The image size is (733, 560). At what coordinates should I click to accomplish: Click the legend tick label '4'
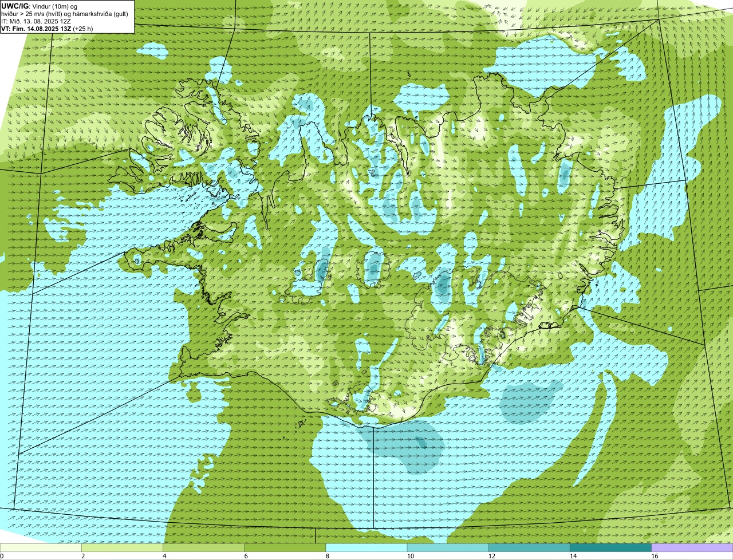[164, 556]
